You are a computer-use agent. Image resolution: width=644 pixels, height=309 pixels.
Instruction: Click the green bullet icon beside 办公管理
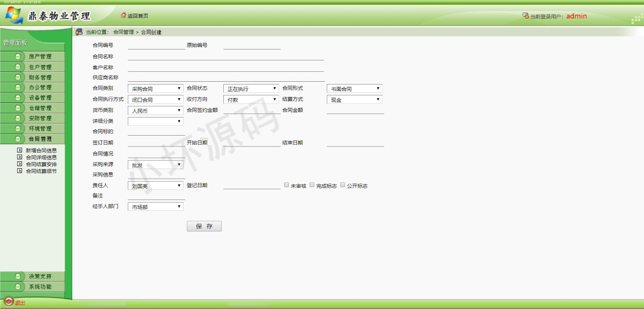pyautogui.click(x=18, y=87)
